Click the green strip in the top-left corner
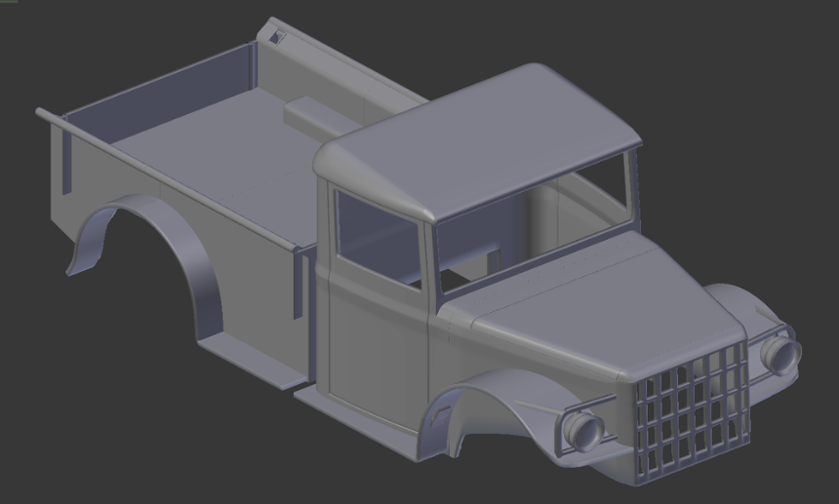Viewport: 839px width, 504px height. pyautogui.click(x=9, y=2)
